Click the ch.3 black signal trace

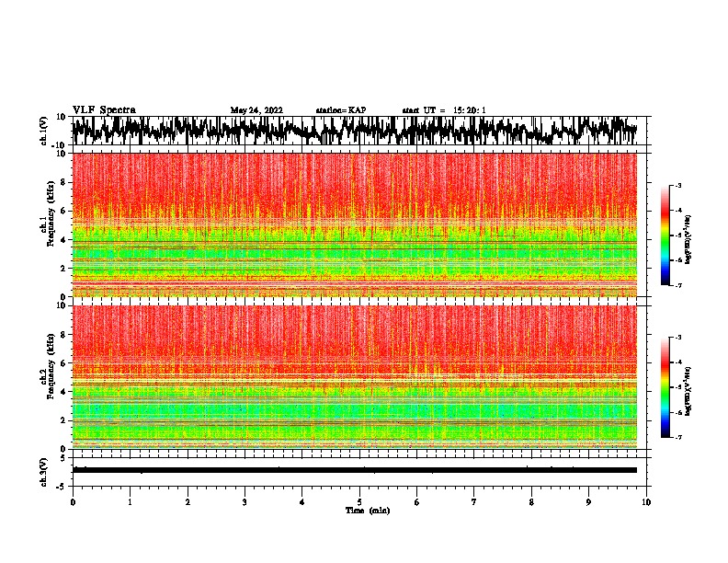[x=355, y=470]
